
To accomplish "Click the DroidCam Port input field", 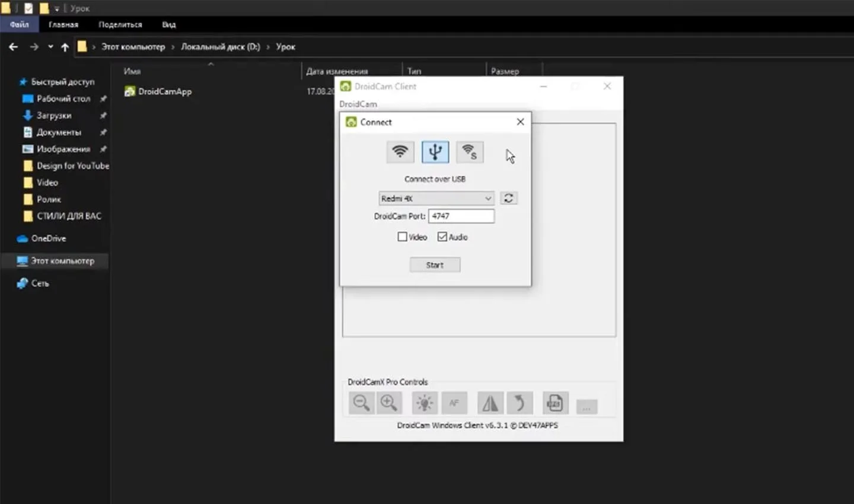I will click(x=461, y=216).
